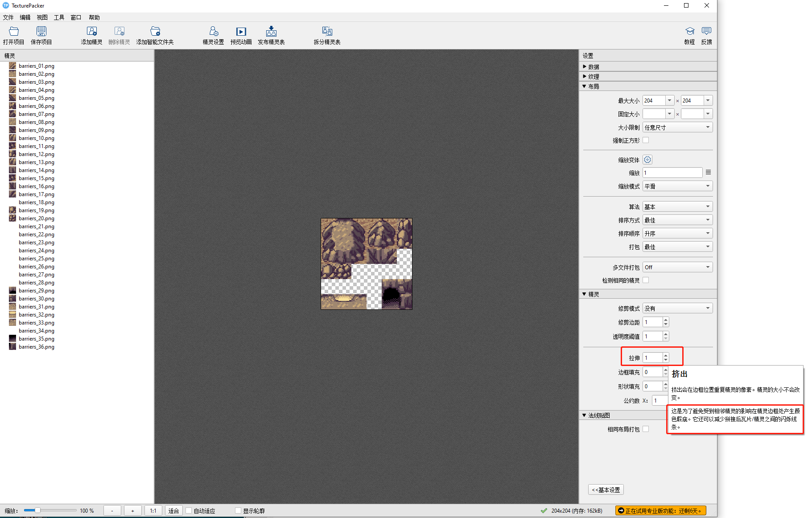The image size is (812, 518).
Task: Open the 打包 dropdown
Action: 677,247
